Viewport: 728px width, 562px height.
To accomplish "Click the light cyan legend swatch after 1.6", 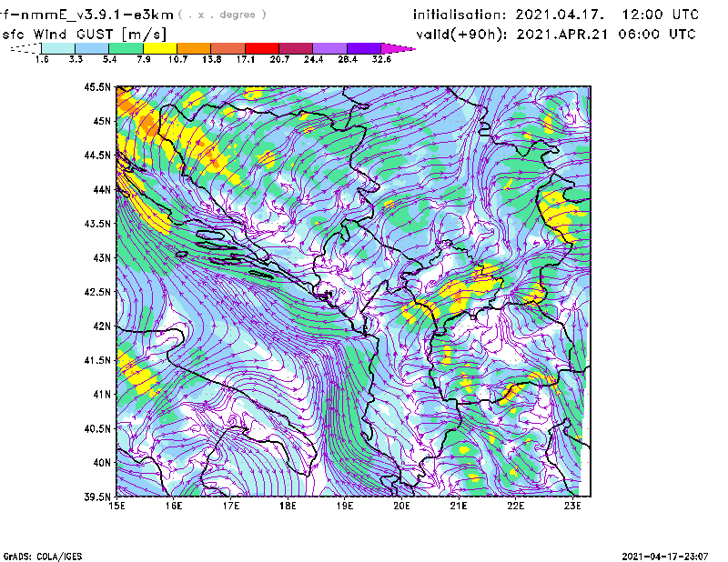I will tap(58, 48).
